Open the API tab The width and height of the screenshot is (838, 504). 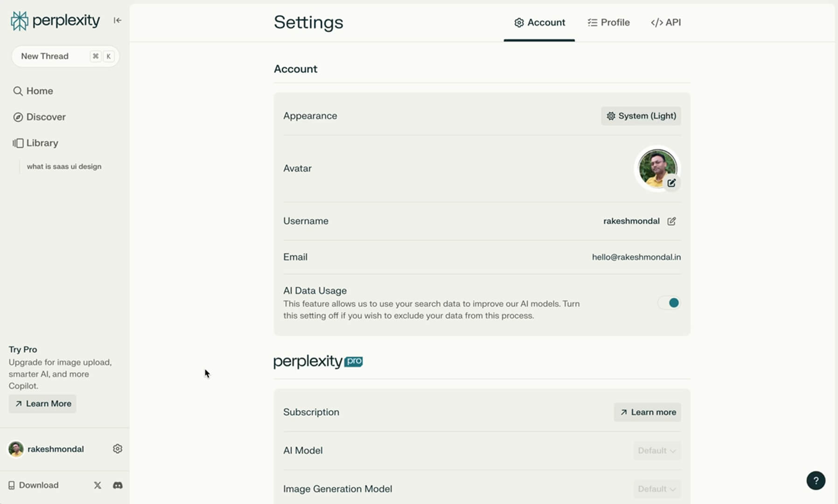[x=666, y=22]
